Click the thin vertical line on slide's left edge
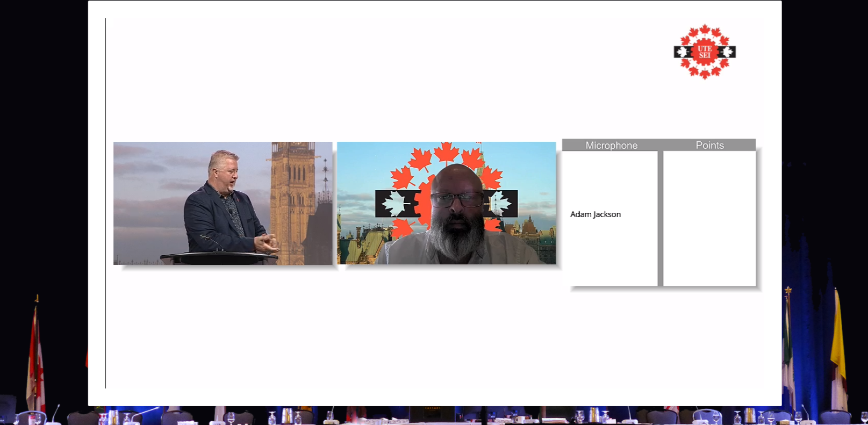 pos(105,204)
